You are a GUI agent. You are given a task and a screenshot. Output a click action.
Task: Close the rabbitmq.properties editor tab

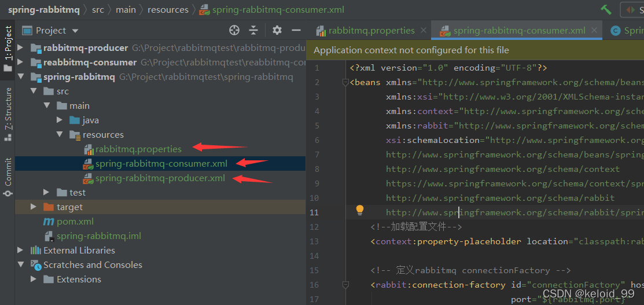pos(424,31)
